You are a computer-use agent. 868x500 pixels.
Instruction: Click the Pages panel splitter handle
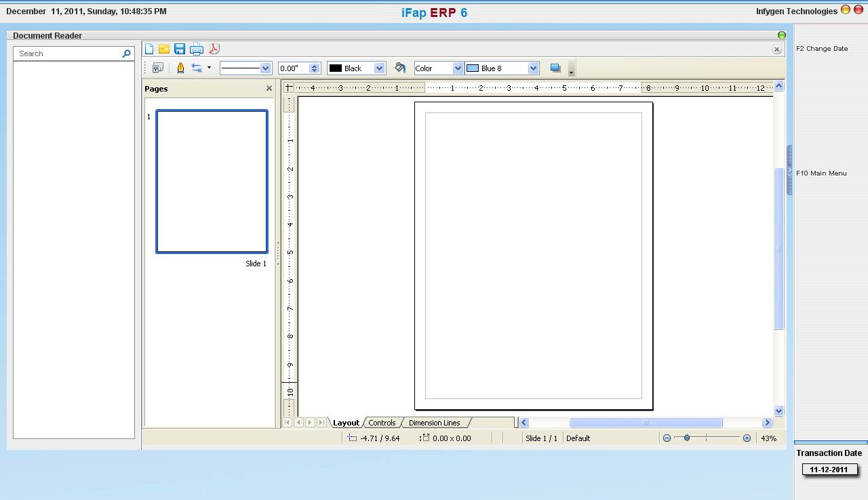pyautogui.click(x=278, y=253)
